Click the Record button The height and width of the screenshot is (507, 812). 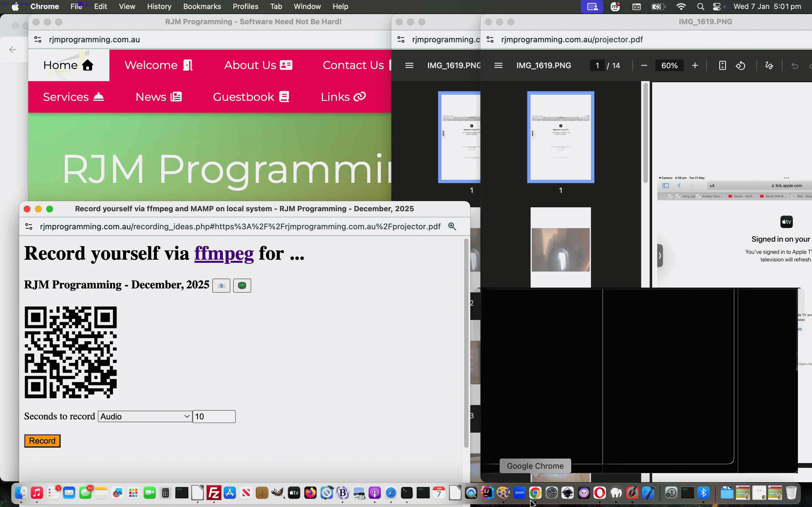point(42,441)
